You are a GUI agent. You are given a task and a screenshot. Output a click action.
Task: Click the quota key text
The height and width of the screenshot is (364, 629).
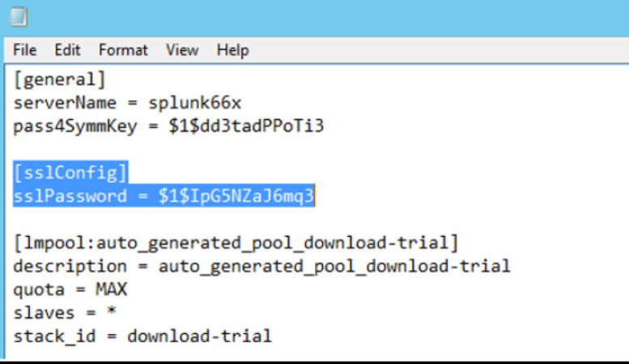[x=36, y=289]
